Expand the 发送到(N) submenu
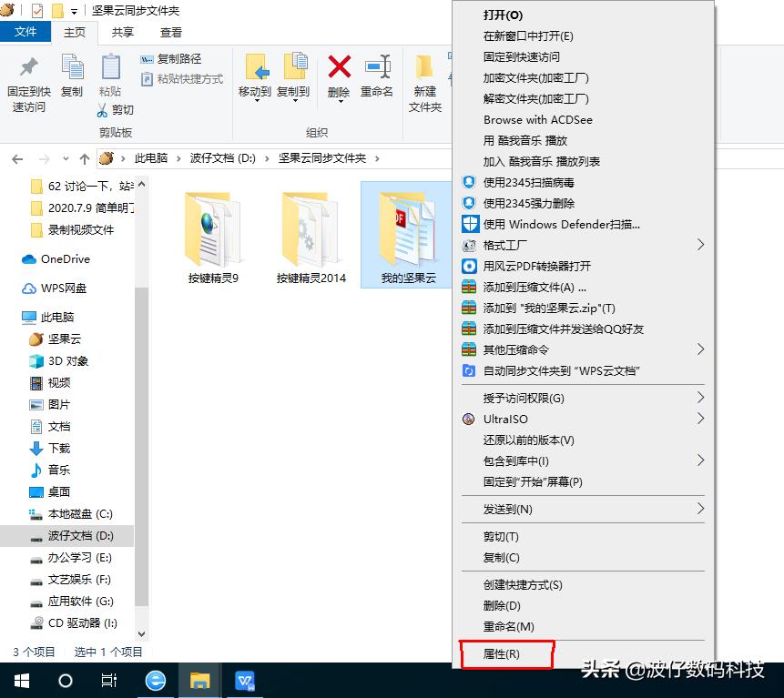Viewport: 784px width, 698px height. (x=699, y=509)
